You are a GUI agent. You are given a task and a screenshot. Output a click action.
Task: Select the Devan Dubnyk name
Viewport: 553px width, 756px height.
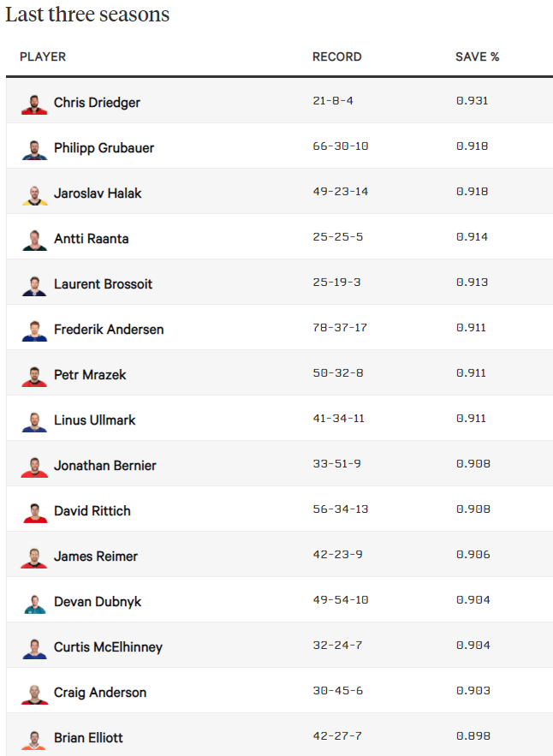[98, 602]
